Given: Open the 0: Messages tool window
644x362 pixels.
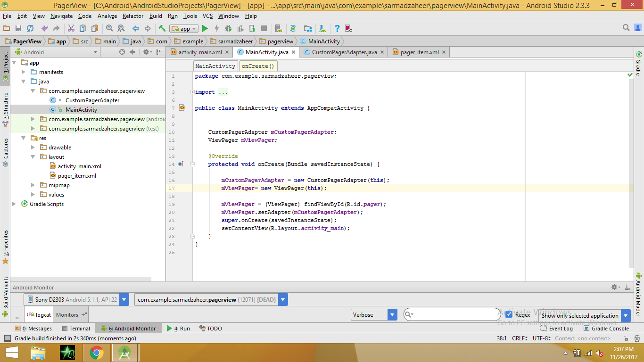Looking at the screenshot, I should (x=33, y=329).
